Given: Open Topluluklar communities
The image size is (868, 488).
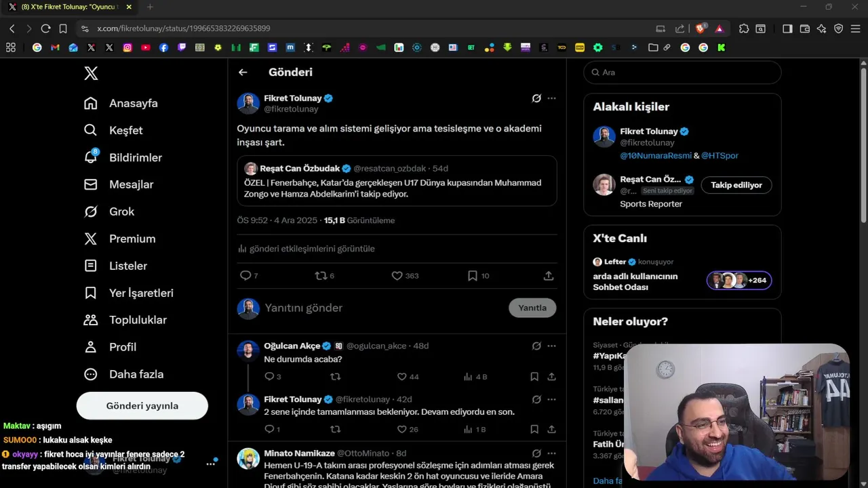Looking at the screenshot, I should tap(125, 320).
